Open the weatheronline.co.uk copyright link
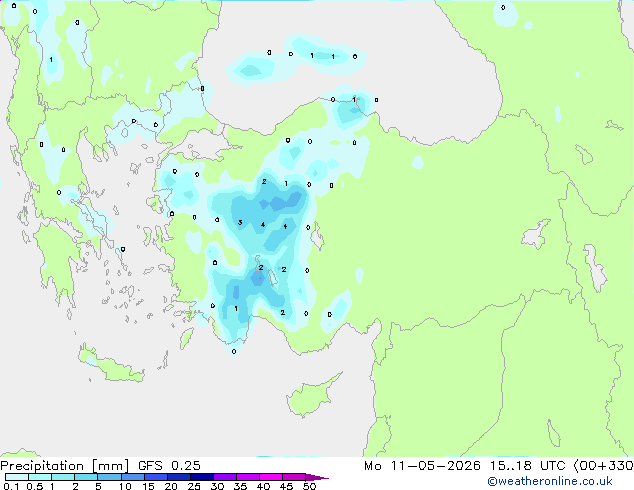 pyautogui.click(x=550, y=481)
